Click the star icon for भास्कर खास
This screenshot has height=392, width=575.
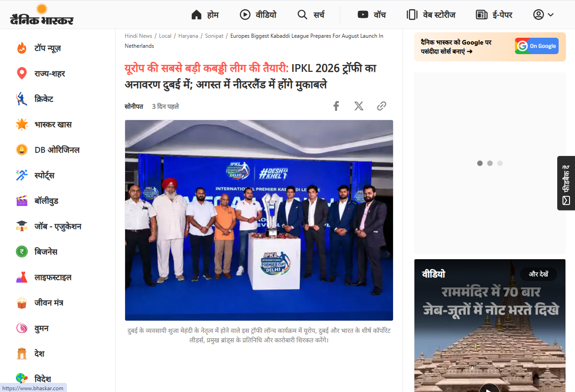click(x=22, y=124)
